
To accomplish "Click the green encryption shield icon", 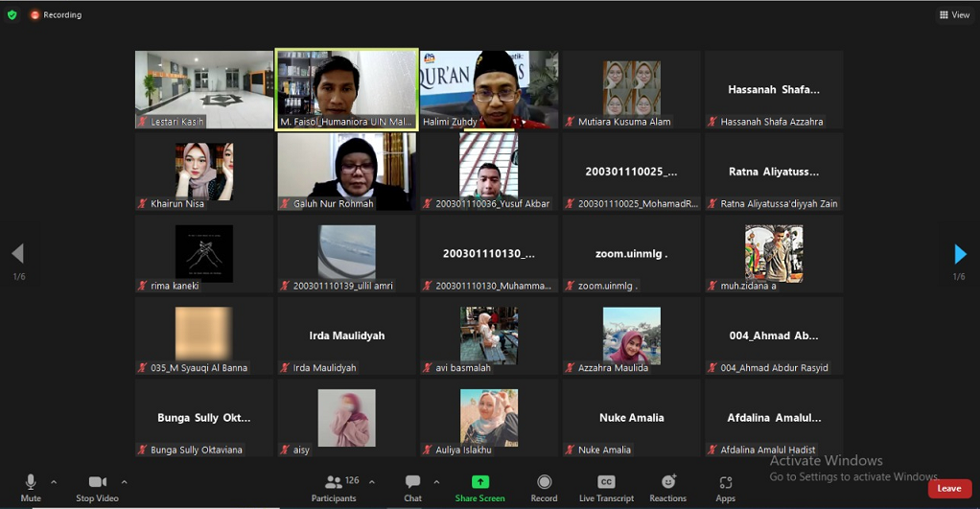I will click(12, 14).
